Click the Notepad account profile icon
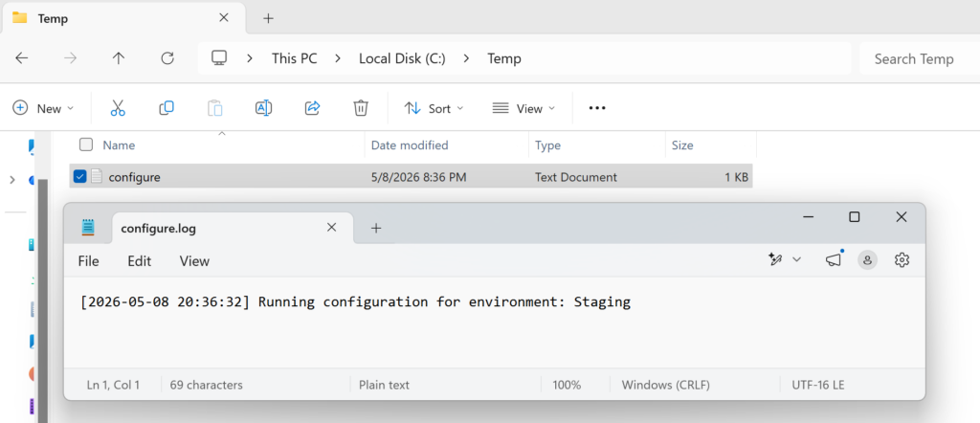 click(x=867, y=260)
